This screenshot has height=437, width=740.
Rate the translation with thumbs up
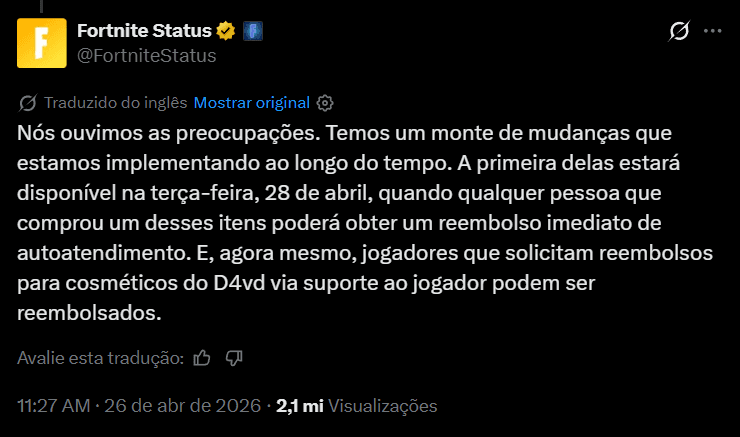tap(202, 357)
